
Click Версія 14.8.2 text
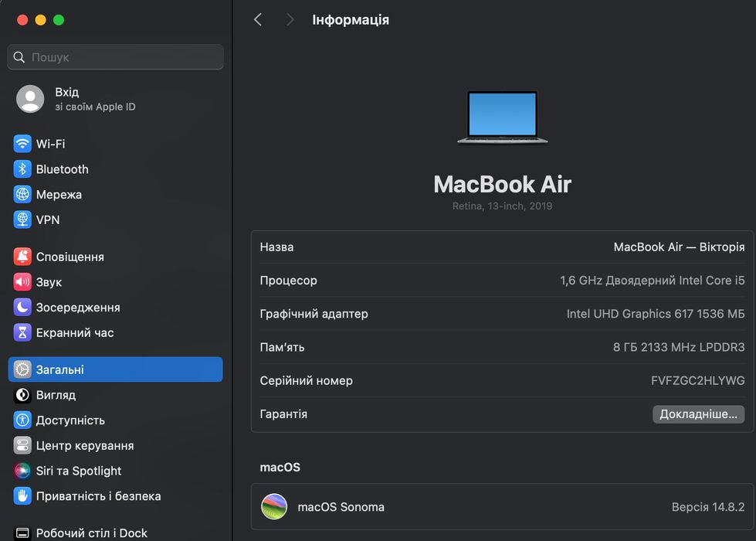click(708, 507)
